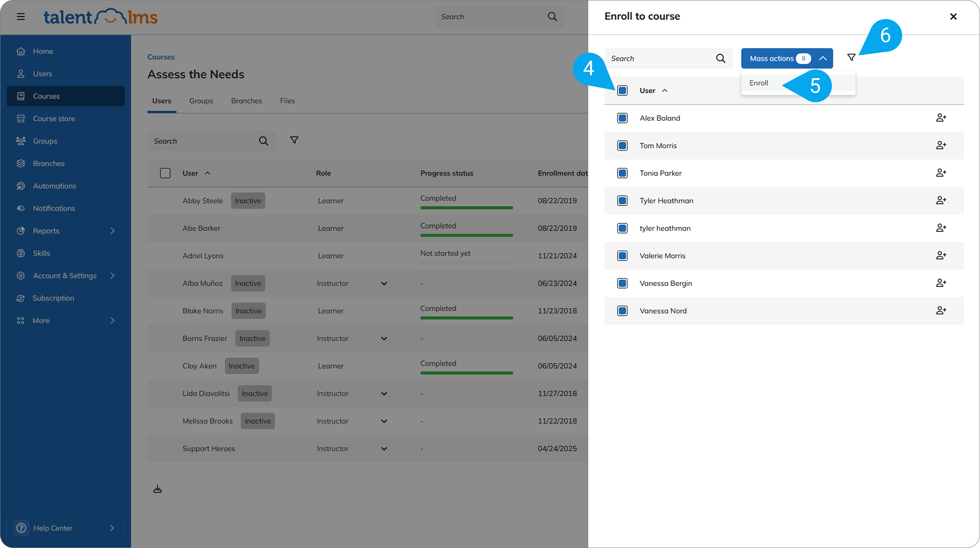The height and width of the screenshot is (548, 980).
Task: Click the course users search magnifier icon
Action: 264,141
